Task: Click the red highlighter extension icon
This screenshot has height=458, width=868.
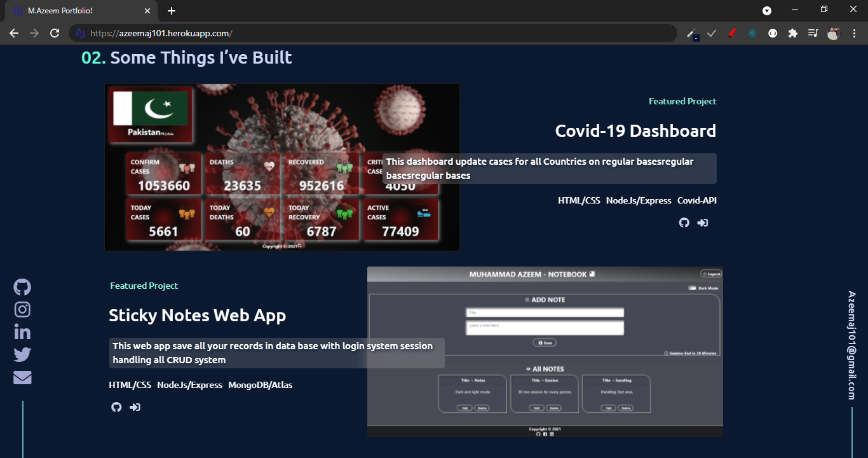Action: pos(732,33)
